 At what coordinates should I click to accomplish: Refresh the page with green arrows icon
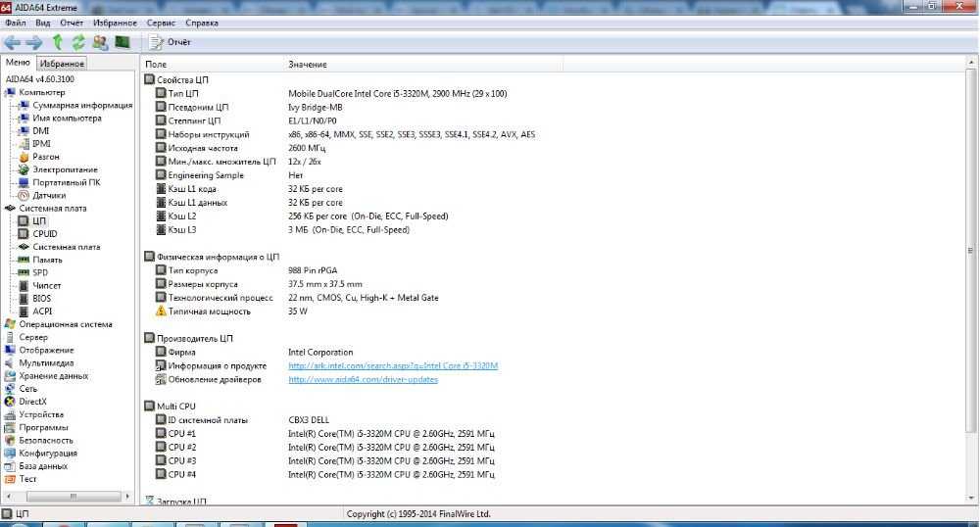[78, 42]
